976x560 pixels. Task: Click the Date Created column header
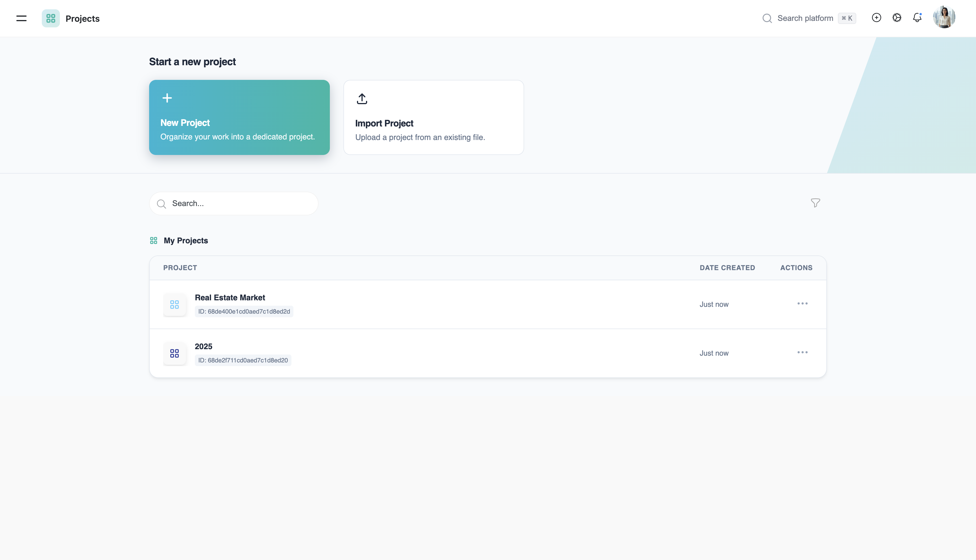(x=727, y=268)
